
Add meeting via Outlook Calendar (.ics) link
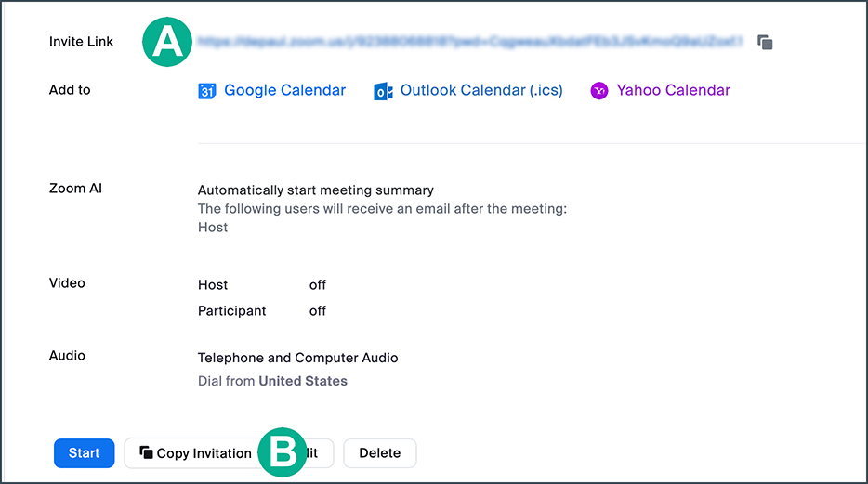click(481, 90)
